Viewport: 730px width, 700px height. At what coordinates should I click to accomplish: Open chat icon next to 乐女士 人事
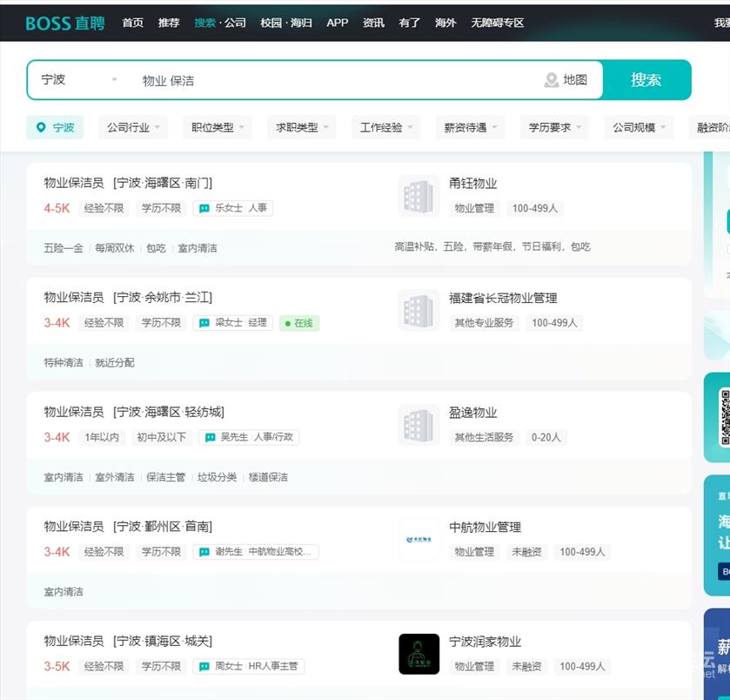click(204, 208)
